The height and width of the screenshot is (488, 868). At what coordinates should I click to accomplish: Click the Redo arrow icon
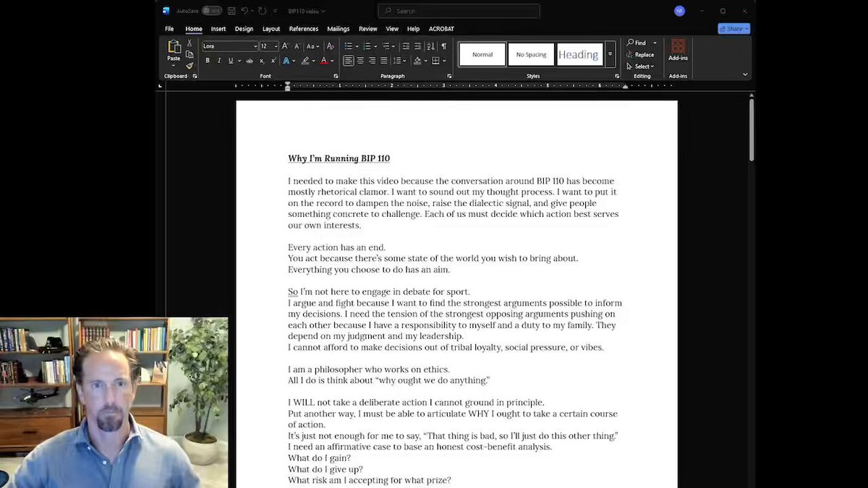point(262,11)
